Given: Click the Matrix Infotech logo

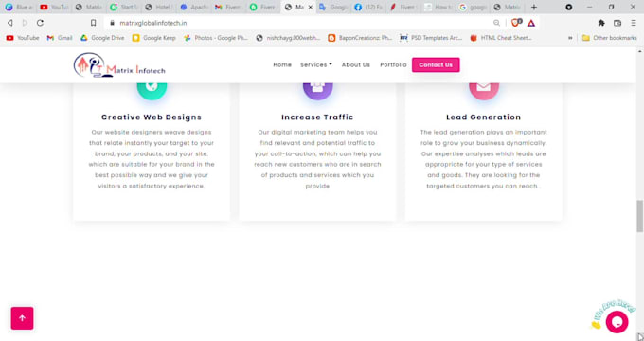Looking at the screenshot, I should point(119,65).
